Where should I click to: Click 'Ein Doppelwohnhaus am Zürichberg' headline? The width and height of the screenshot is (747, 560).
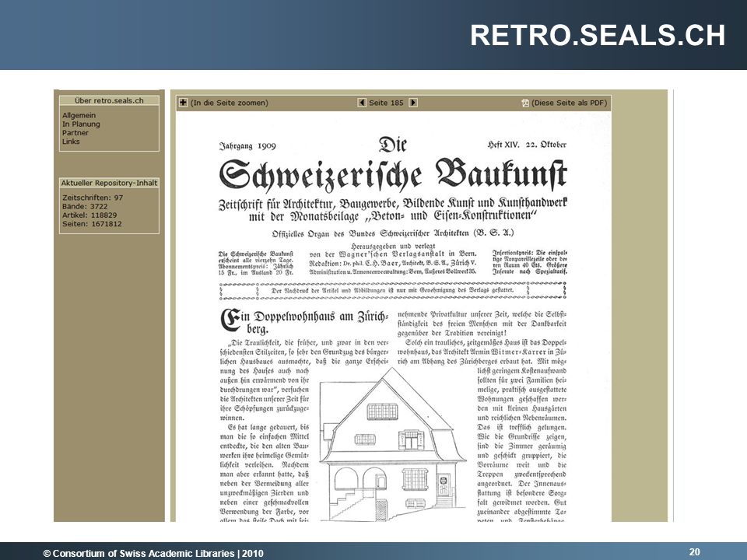pyautogui.click(x=304, y=321)
